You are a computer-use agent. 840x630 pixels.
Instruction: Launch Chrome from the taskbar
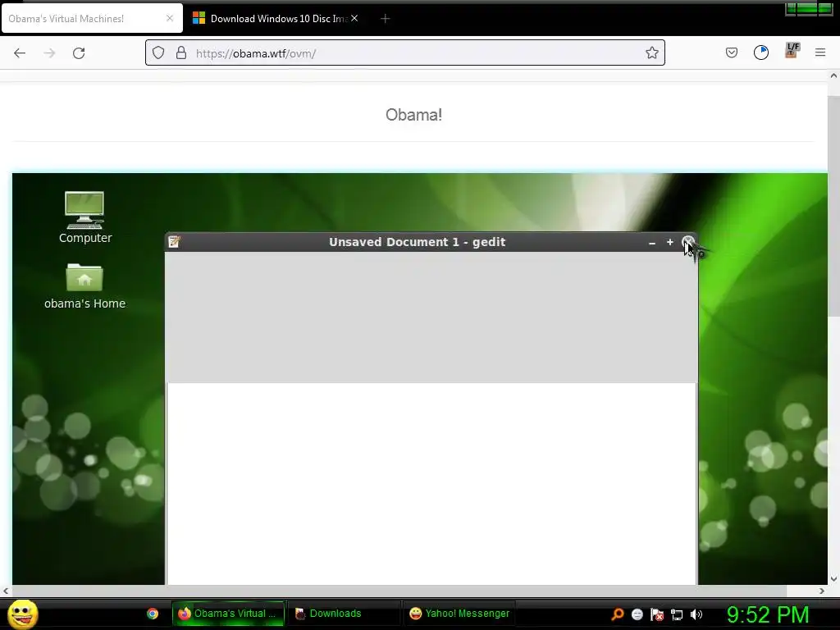[x=153, y=614]
